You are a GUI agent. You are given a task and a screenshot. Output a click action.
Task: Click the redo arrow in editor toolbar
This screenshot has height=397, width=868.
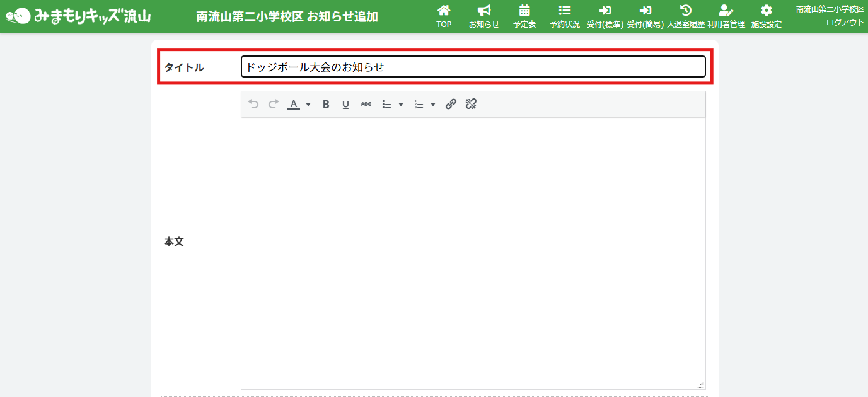[273, 105]
